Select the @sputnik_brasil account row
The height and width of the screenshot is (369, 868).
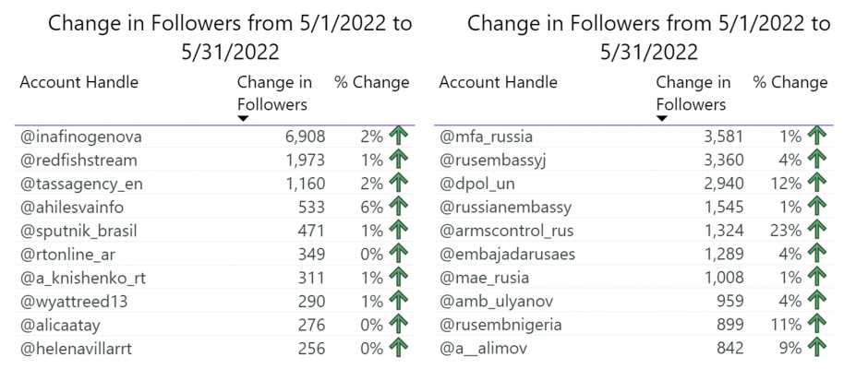(215, 230)
